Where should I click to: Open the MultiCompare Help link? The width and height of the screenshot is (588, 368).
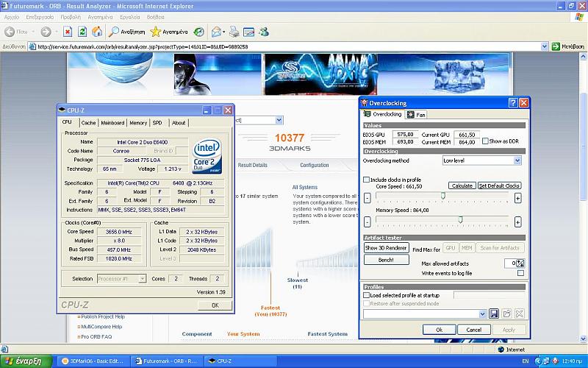101,327
